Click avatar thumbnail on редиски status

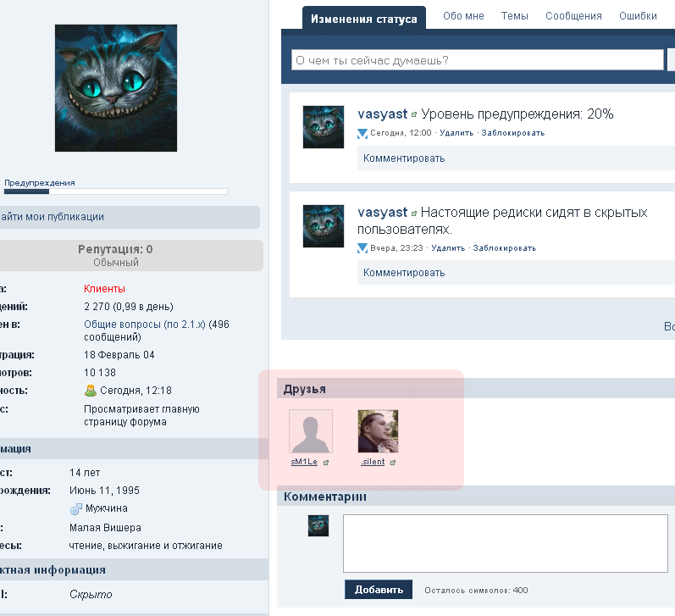pos(324,226)
